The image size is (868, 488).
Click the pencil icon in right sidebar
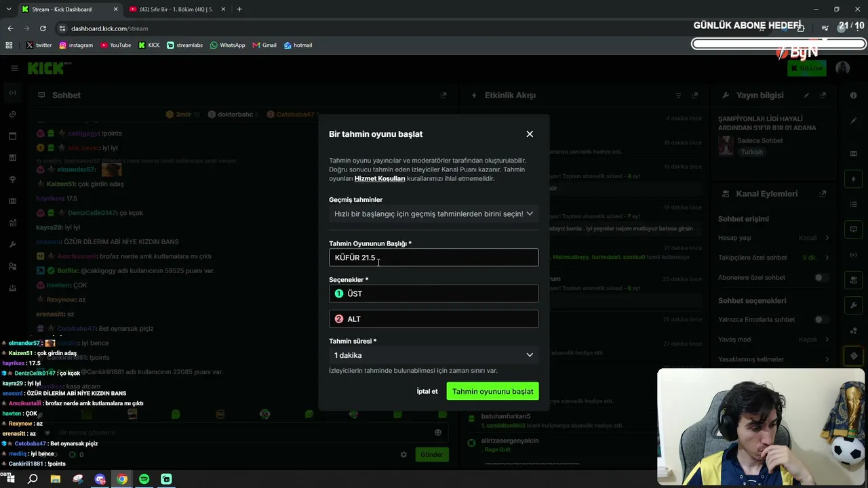coord(854,121)
